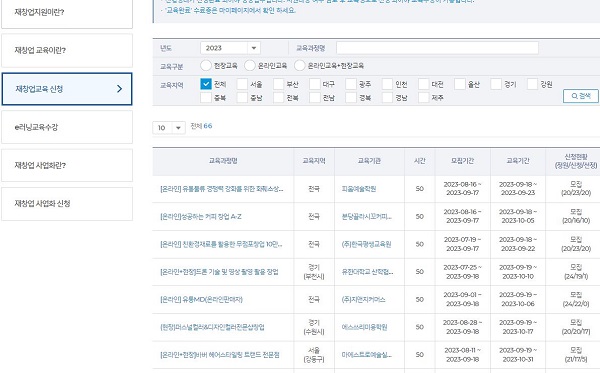The width and height of the screenshot is (600, 373).
Task: Check the 경남 region checkbox
Action: pos(387,98)
